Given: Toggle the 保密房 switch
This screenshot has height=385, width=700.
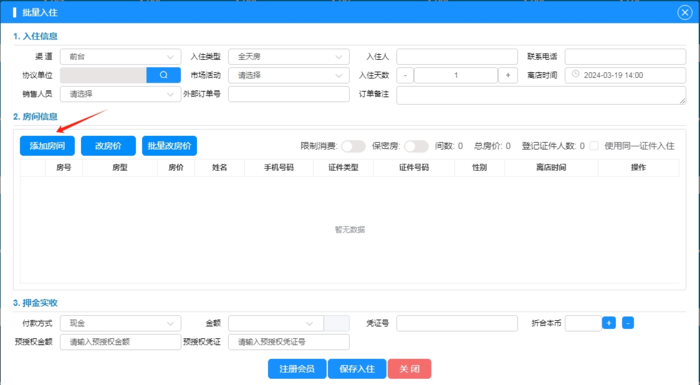Looking at the screenshot, I should coord(416,146).
